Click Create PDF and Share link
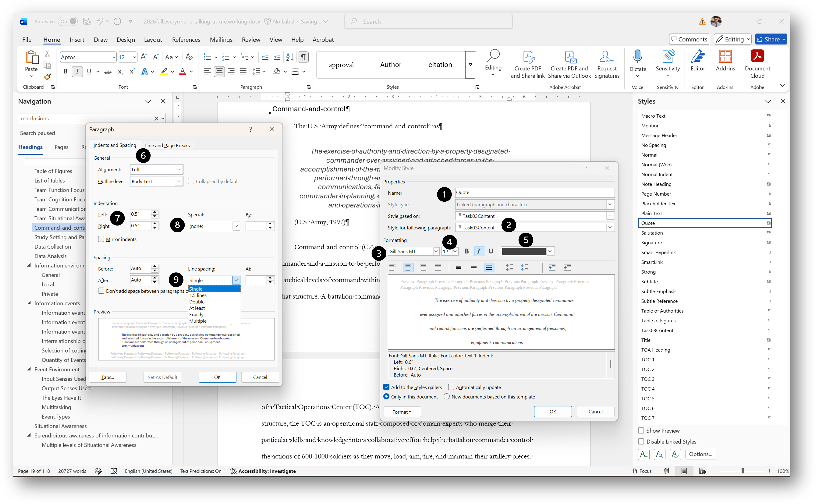The image size is (817, 504). [x=527, y=65]
